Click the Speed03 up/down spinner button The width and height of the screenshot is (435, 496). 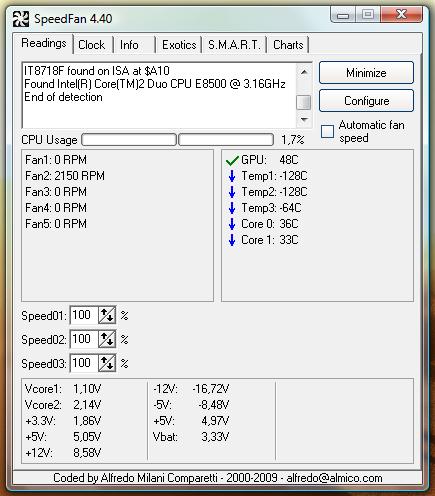pyautogui.click(x=107, y=363)
